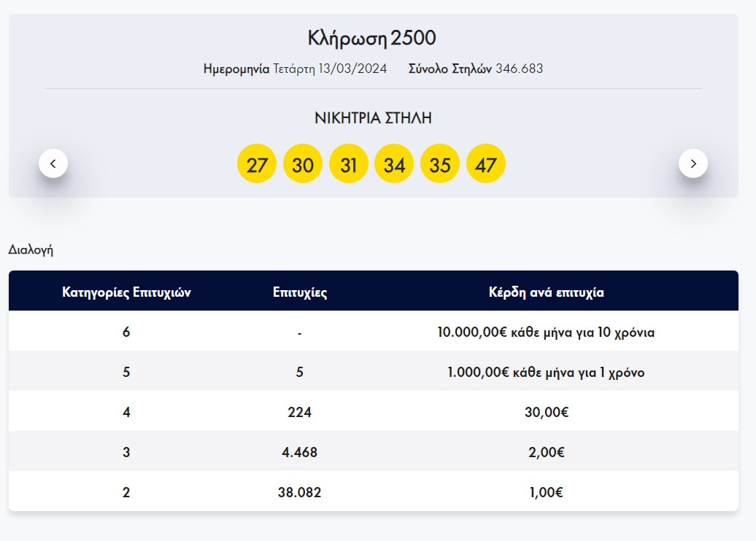756x541 pixels.
Task: Click the winning number 30 ball
Action: tap(303, 163)
